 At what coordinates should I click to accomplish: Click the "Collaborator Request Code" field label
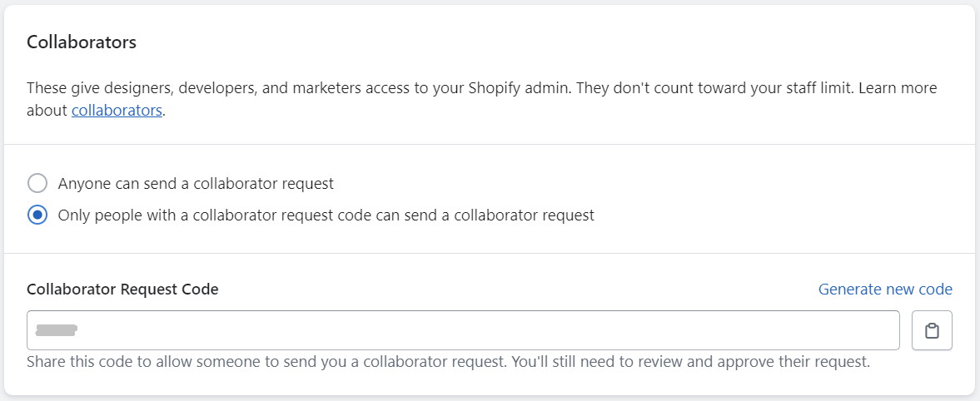click(122, 290)
